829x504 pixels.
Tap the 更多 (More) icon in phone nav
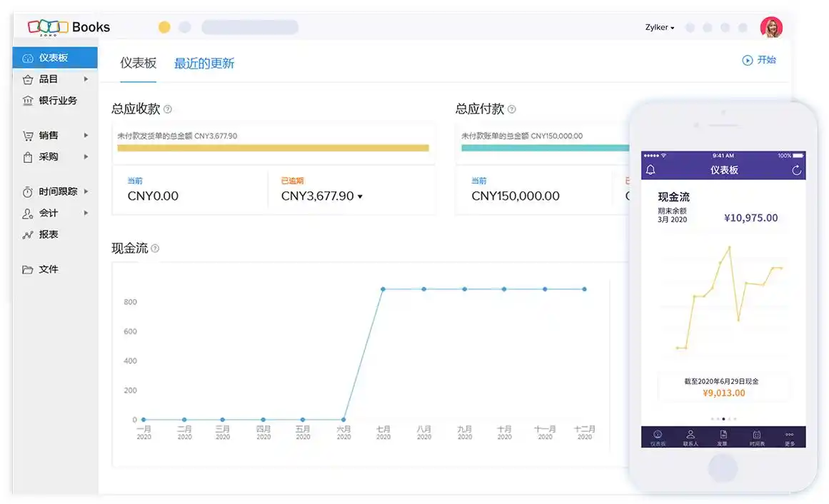788,435
